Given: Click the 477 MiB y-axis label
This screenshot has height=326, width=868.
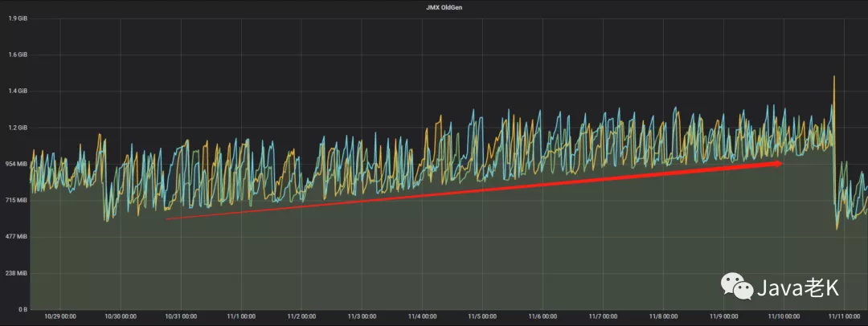Looking at the screenshot, I should [15, 236].
